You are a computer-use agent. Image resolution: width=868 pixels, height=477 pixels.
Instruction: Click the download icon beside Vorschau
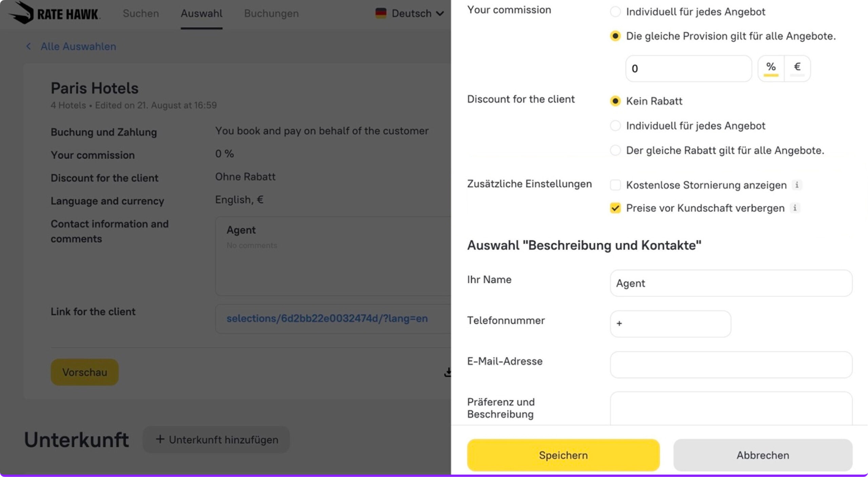tap(448, 372)
